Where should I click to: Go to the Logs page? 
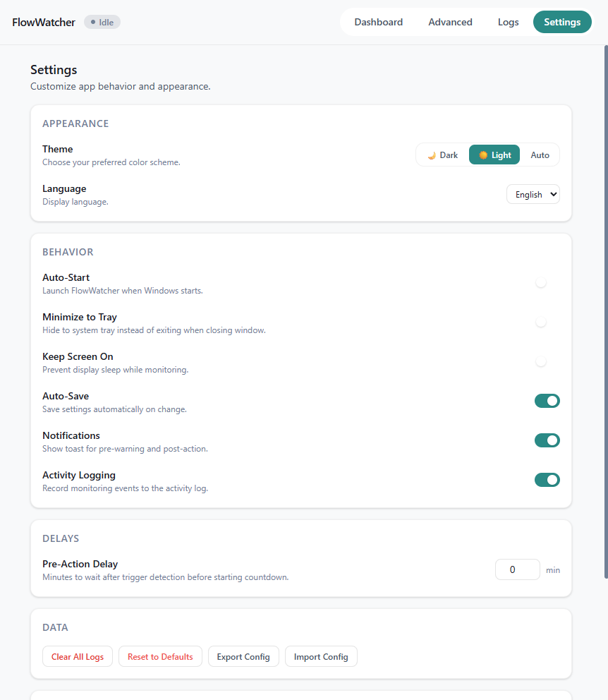pos(508,22)
